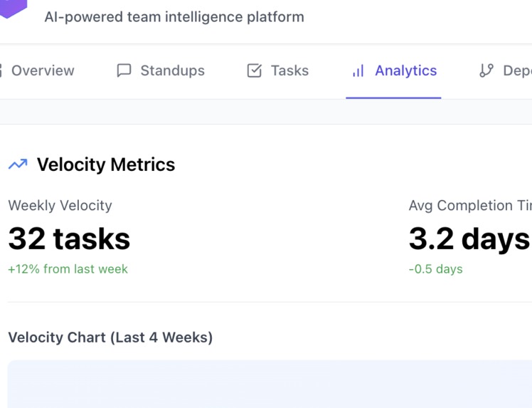
Task: Click the Avg Completion Time label
Action: click(x=470, y=206)
